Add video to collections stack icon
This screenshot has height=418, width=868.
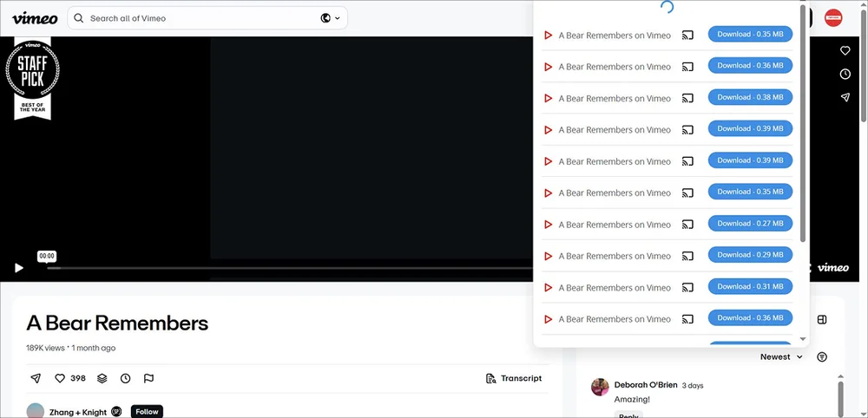[102, 378]
